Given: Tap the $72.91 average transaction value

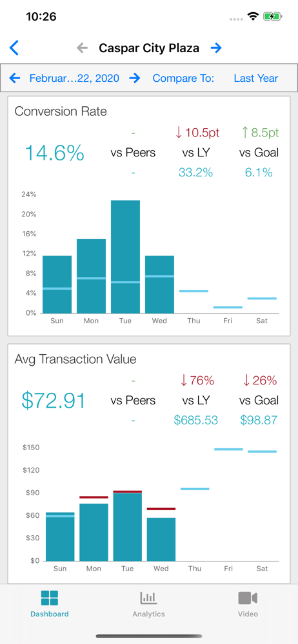Looking at the screenshot, I should pyautogui.click(x=54, y=401).
